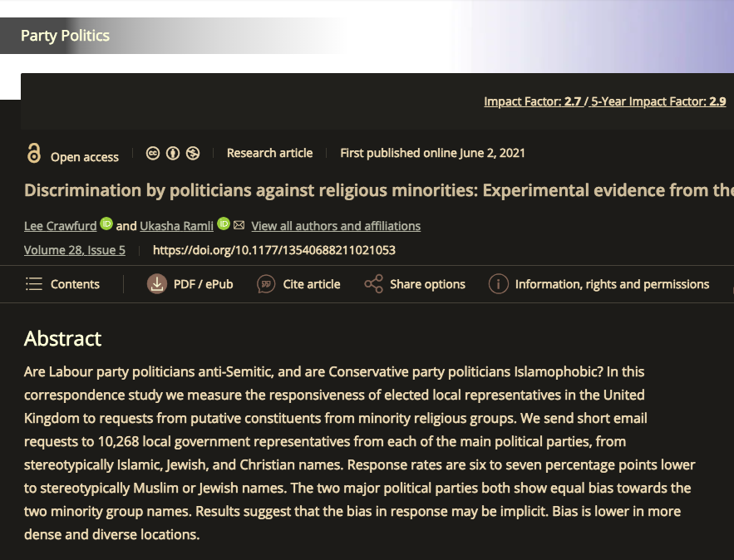
Task: Click the email envelope icon after Ukasha Ramli
Action: coord(239,225)
